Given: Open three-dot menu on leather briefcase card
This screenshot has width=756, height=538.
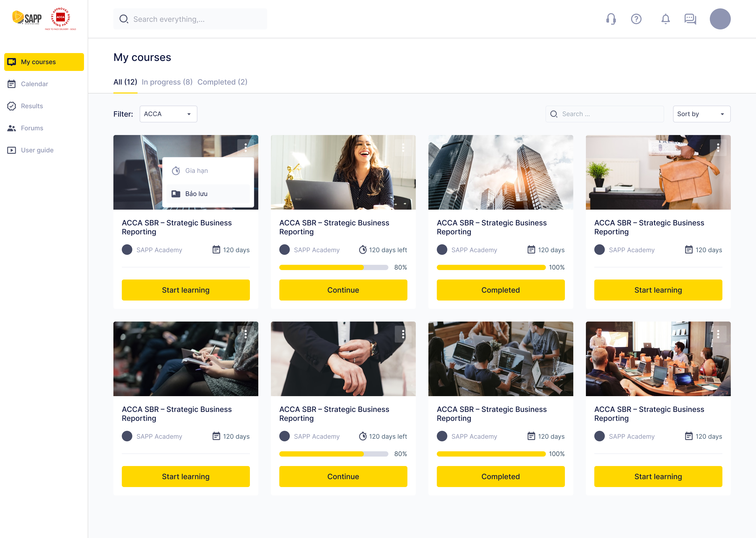Looking at the screenshot, I should pos(718,148).
